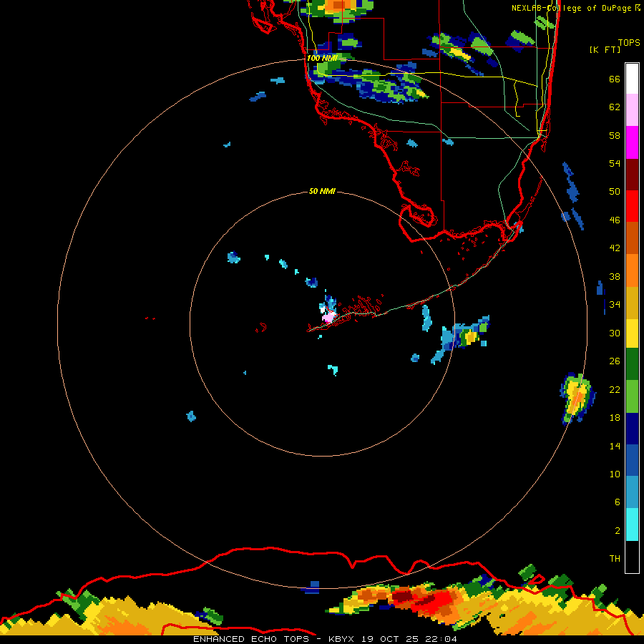Click the legend value 26
Image resolution: width=644 pixels, height=644 pixels.
[x=615, y=361]
